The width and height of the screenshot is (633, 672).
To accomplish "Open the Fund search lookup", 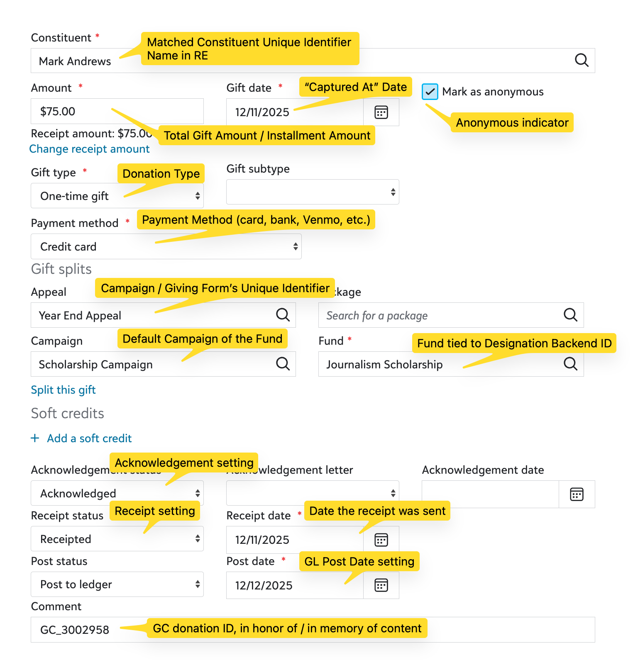I will coord(571,364).
